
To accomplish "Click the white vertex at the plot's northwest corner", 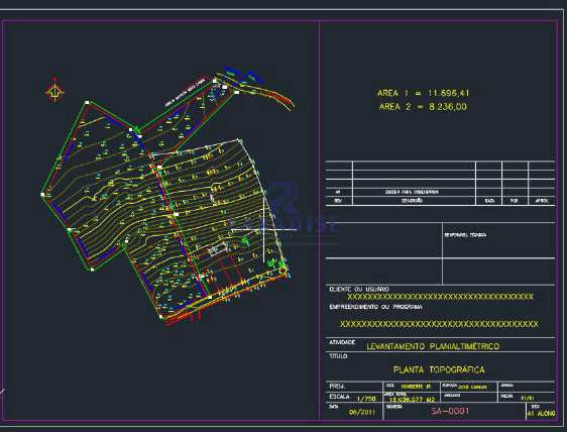I will pos(87,103).
